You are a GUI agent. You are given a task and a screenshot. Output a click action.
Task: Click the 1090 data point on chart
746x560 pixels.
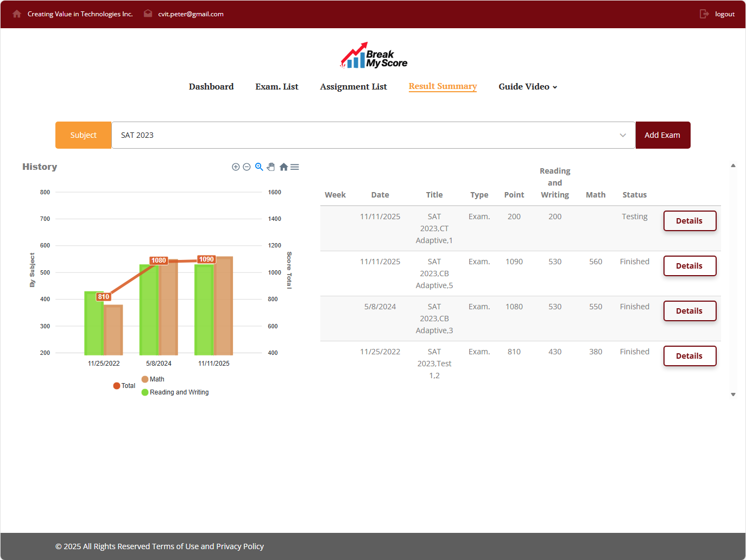tap(206, 260)
